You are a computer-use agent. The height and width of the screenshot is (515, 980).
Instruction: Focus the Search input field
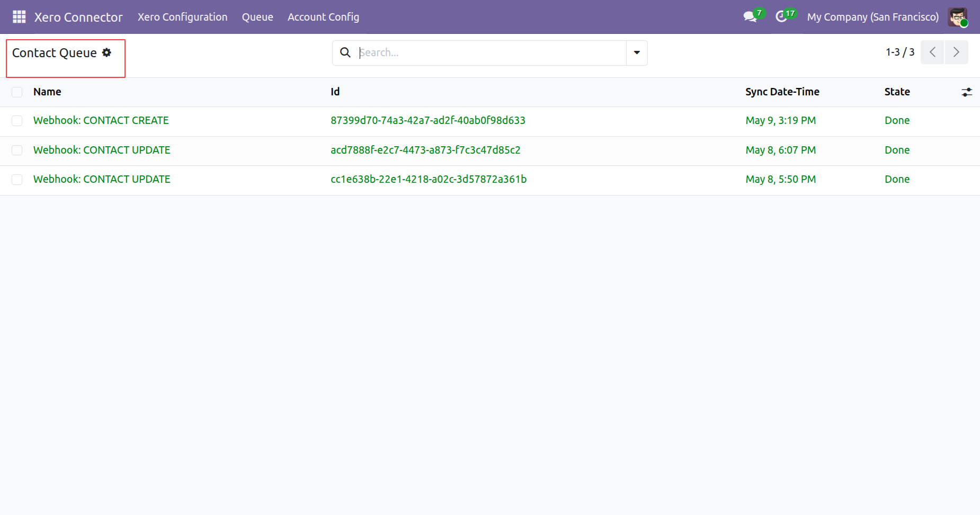pyautogui.click(x=492, y=52)
